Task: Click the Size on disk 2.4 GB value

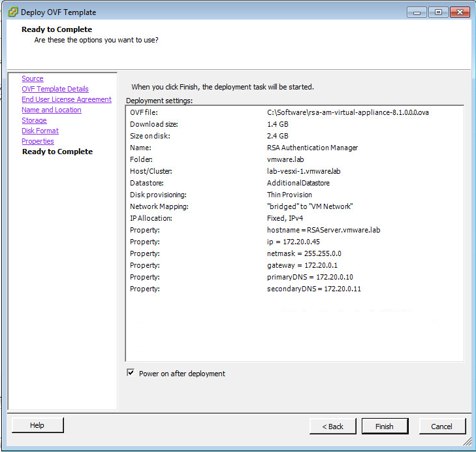Action: [278, 136]
